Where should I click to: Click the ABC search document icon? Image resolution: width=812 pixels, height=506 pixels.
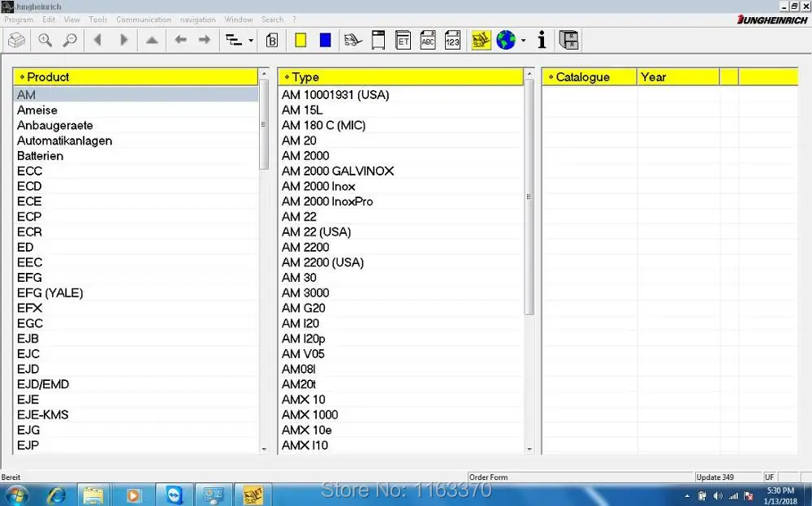[x=428, y=40]
